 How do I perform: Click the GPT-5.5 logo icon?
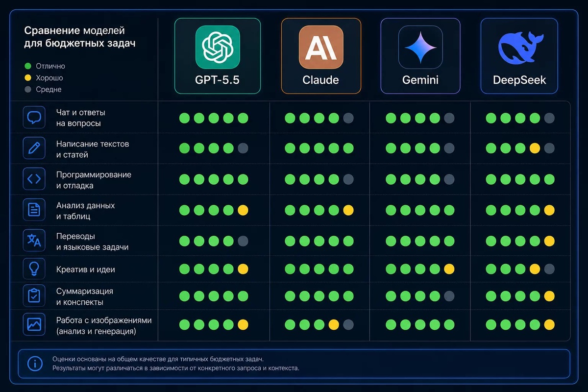coord(218,47)
